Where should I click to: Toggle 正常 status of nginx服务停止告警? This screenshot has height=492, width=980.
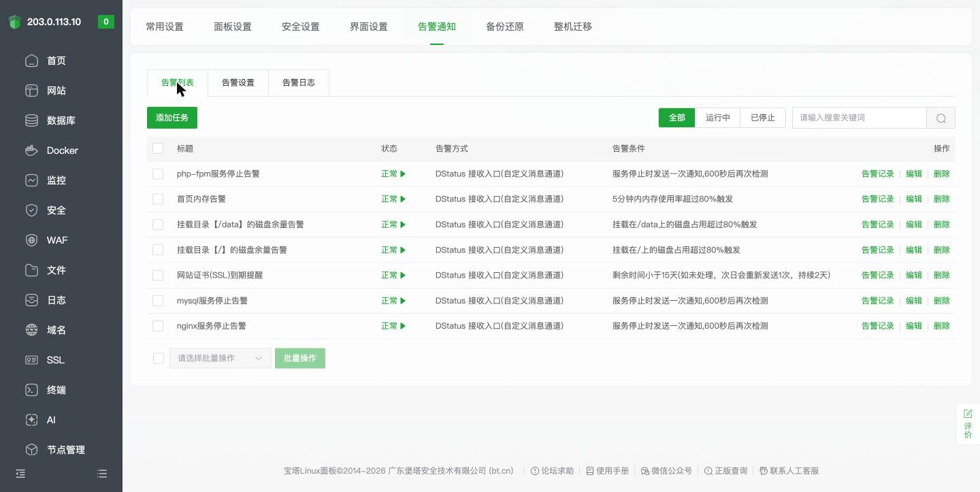[x=393, y=326]
